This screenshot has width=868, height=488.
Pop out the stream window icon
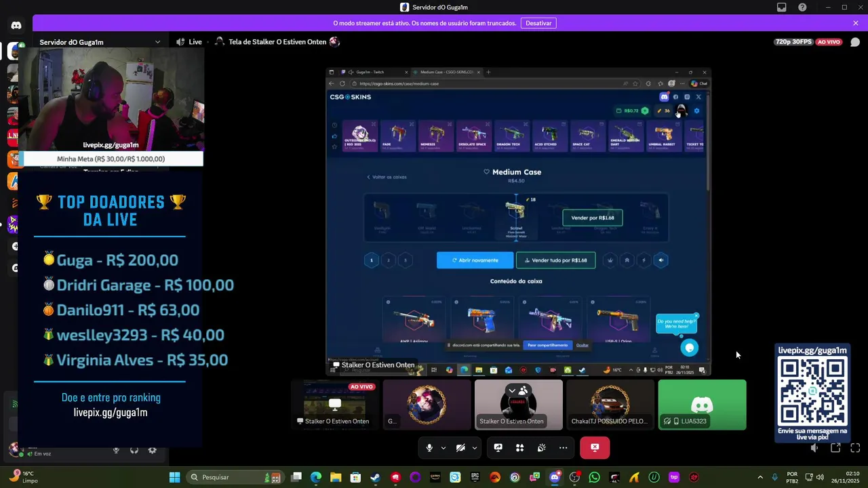click(835, 448)
